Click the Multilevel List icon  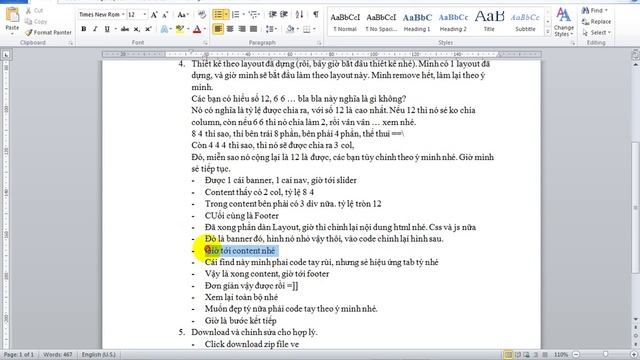click(x=253, y=15)
